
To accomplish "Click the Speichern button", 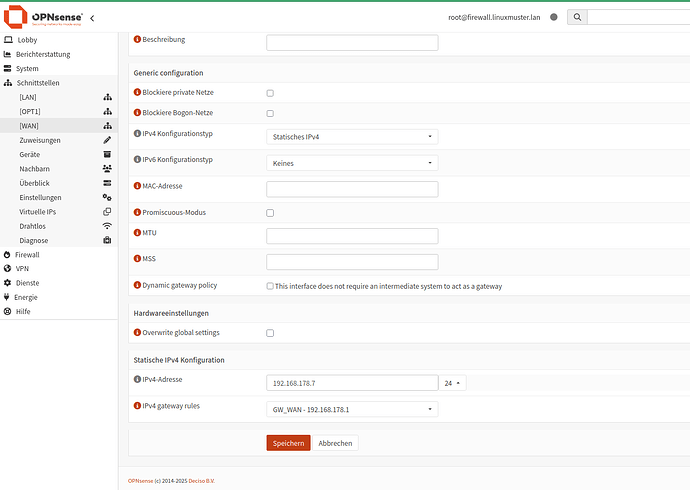I will [288, 443].
